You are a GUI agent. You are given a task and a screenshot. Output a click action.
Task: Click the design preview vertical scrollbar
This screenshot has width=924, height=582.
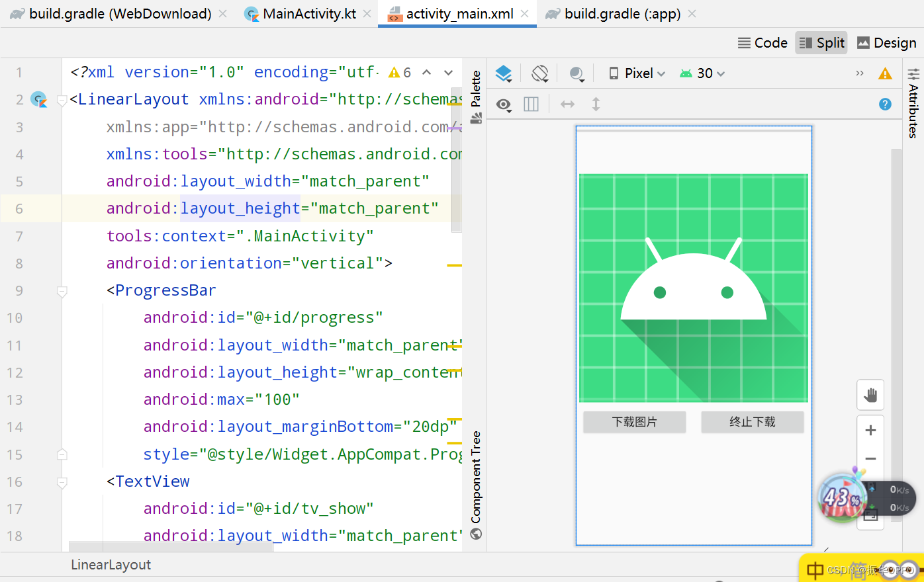tap(896, 334)
